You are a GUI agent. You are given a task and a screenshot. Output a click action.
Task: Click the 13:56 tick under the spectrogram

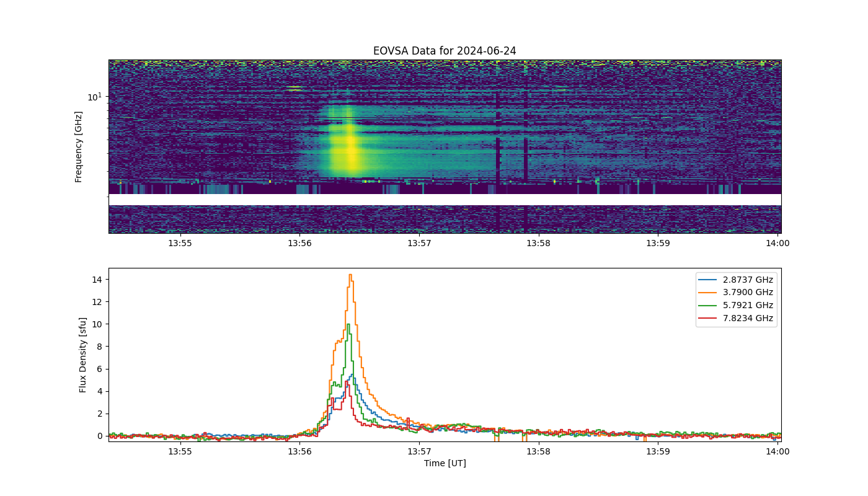point(299,244)
